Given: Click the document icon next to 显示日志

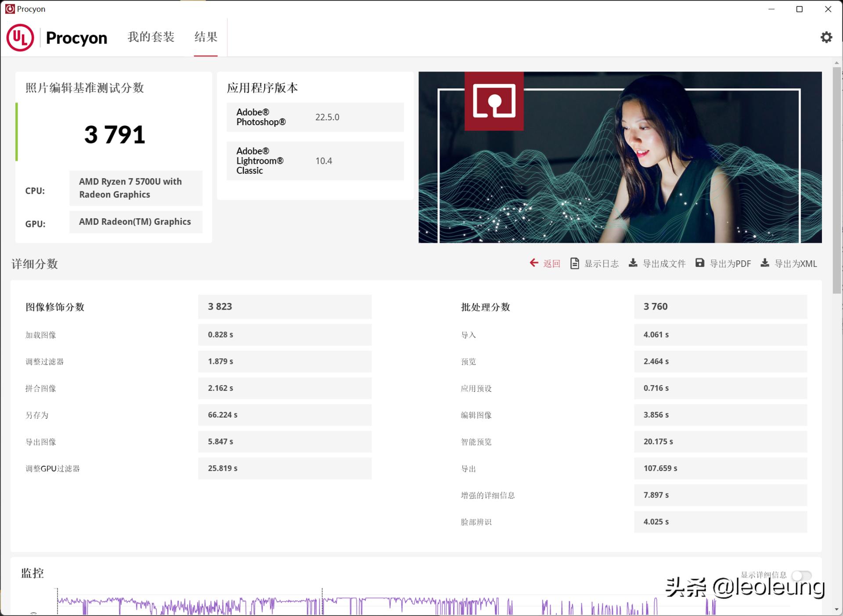Looking at the screenshot, I should tap(574, 263).
